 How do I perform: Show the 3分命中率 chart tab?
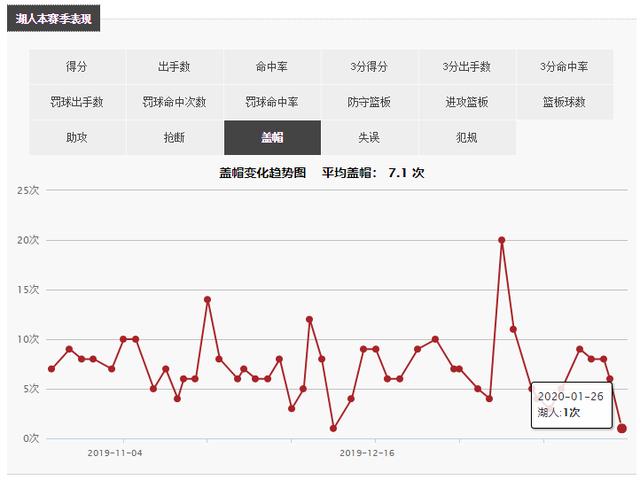pyautogui.click(x=564, y=67)
